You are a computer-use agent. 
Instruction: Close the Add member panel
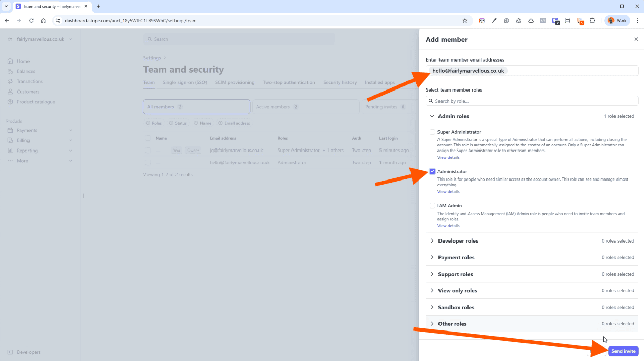[636, 39]
